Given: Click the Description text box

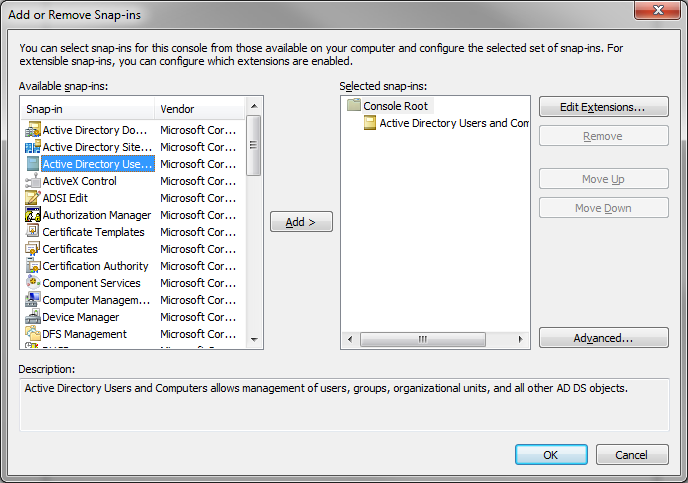Looking at the screenshot, I should tap(344, 404).
